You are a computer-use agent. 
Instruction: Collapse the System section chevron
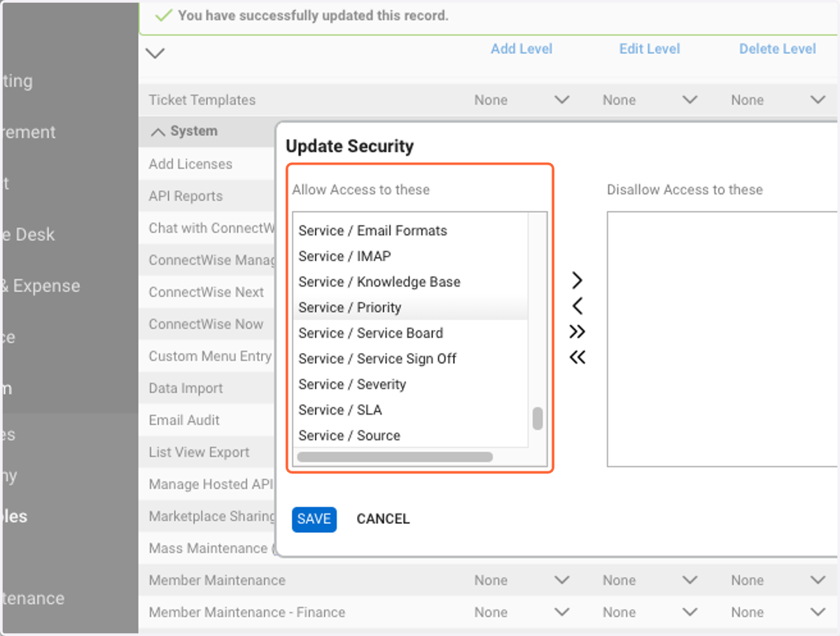(158, 132)
